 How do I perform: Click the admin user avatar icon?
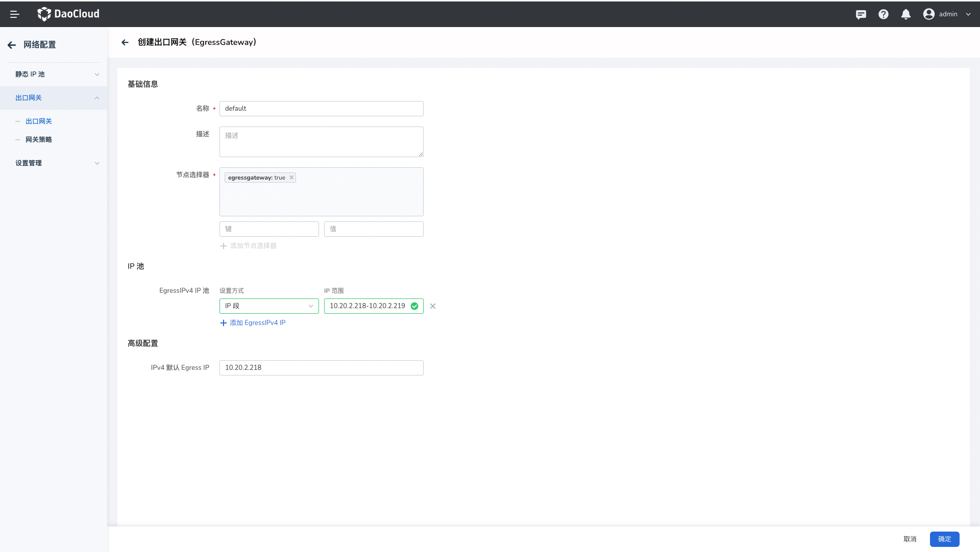coord(928,14)
